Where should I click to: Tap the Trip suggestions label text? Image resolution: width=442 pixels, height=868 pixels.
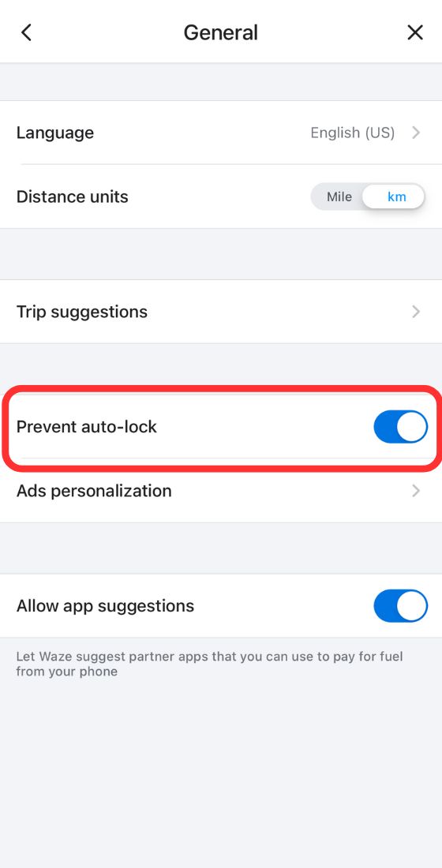tap(82, 312)
